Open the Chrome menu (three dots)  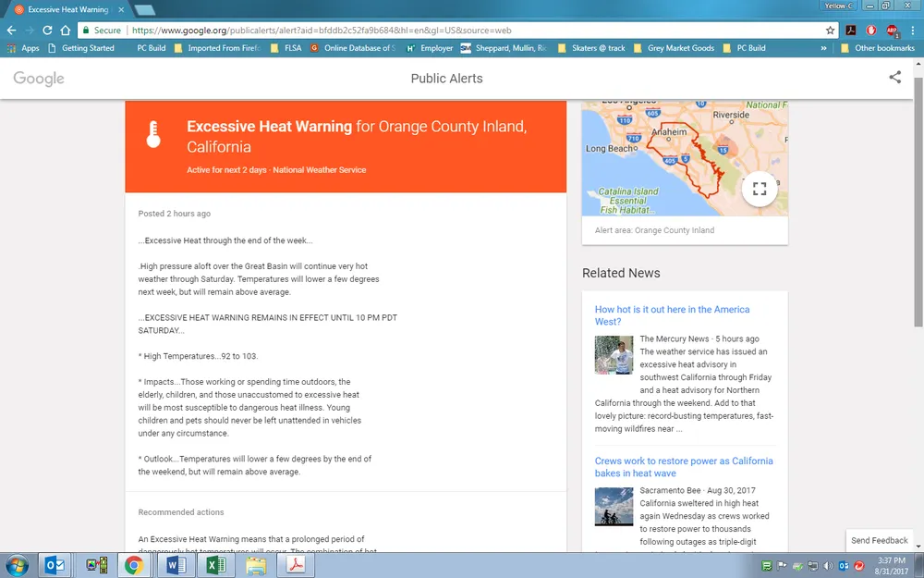point(911,30)
